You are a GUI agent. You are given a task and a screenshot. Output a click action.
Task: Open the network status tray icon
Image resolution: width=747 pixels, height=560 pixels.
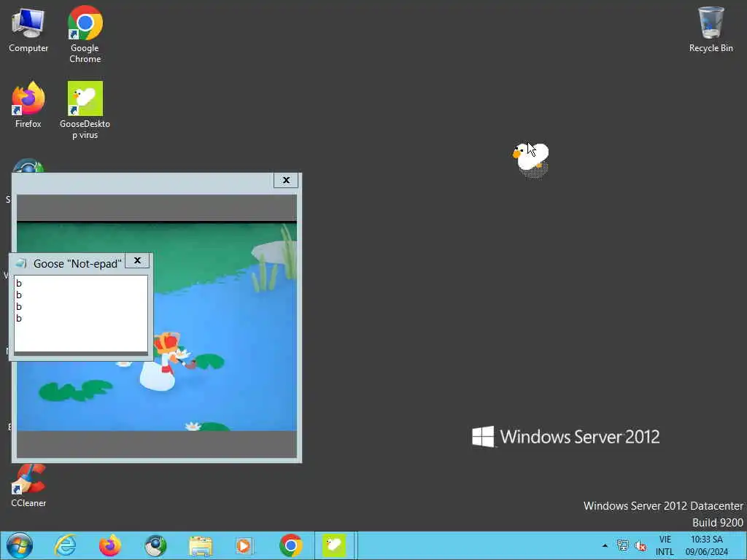[x=622, y=545]
